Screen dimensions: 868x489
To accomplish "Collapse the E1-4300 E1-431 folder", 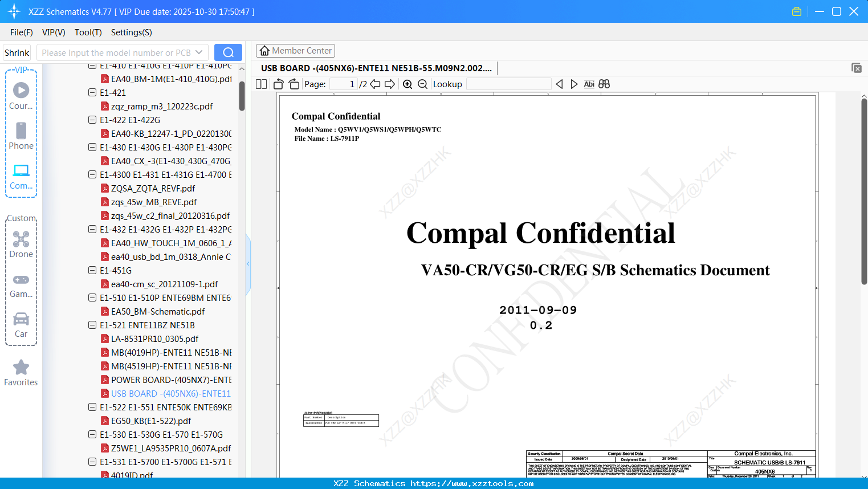I will (92, 174).
